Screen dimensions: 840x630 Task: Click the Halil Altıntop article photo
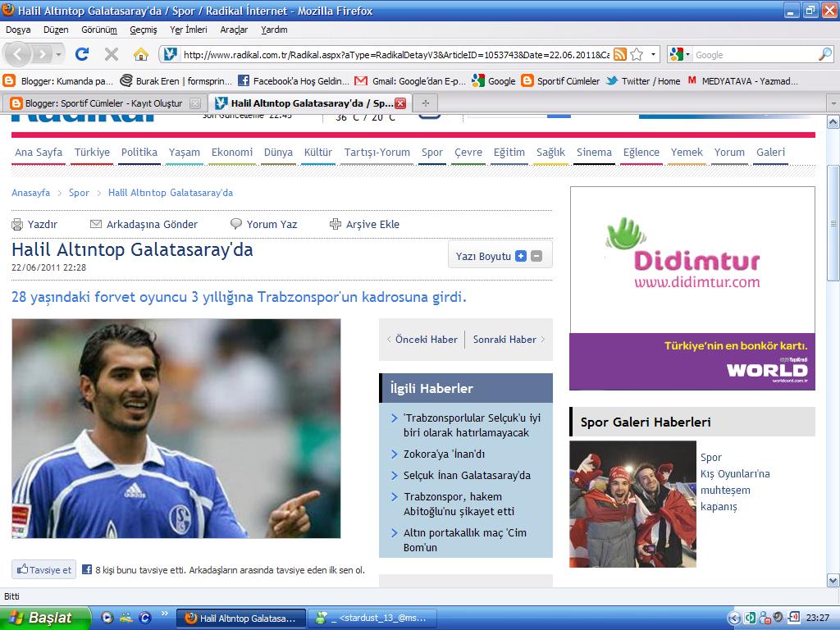click(x=176, y=428)
